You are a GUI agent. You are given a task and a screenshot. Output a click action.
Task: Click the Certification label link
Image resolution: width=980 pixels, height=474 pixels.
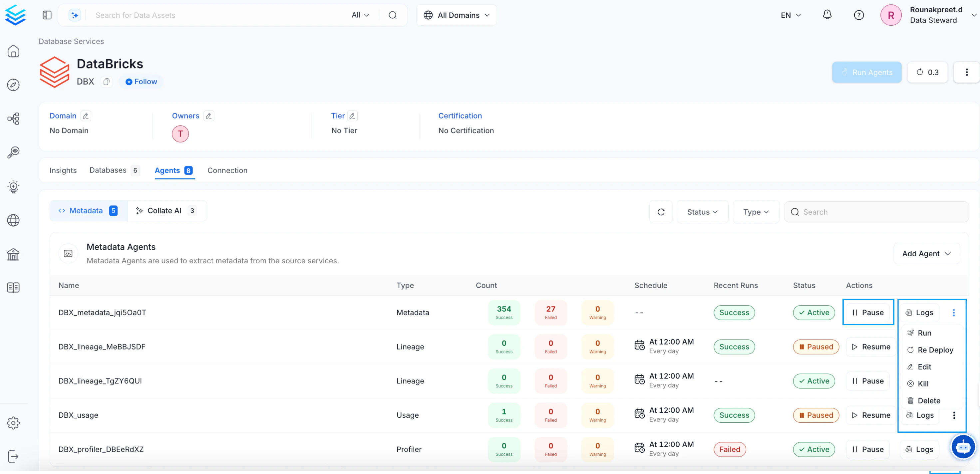pos(460,116)
